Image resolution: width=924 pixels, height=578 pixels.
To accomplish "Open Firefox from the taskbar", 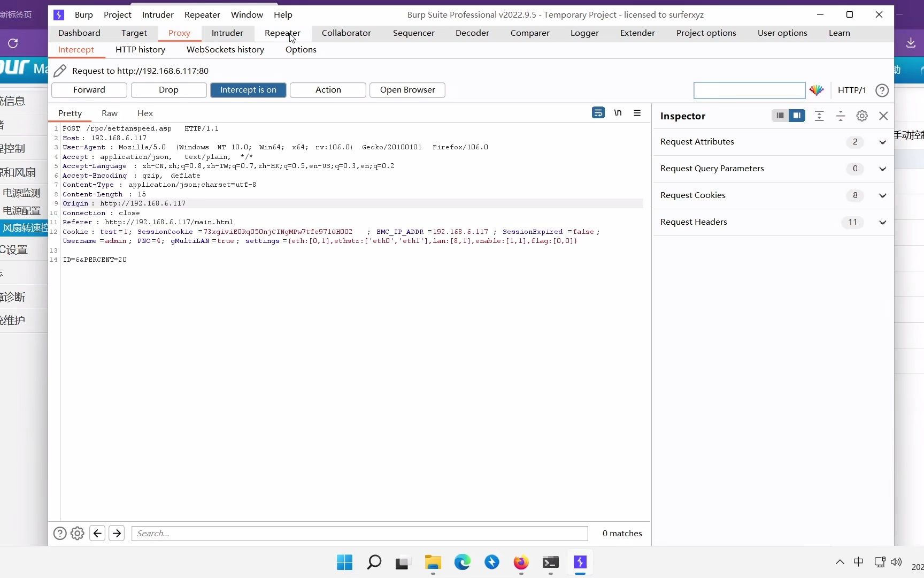I will click(x=521, y=562).
